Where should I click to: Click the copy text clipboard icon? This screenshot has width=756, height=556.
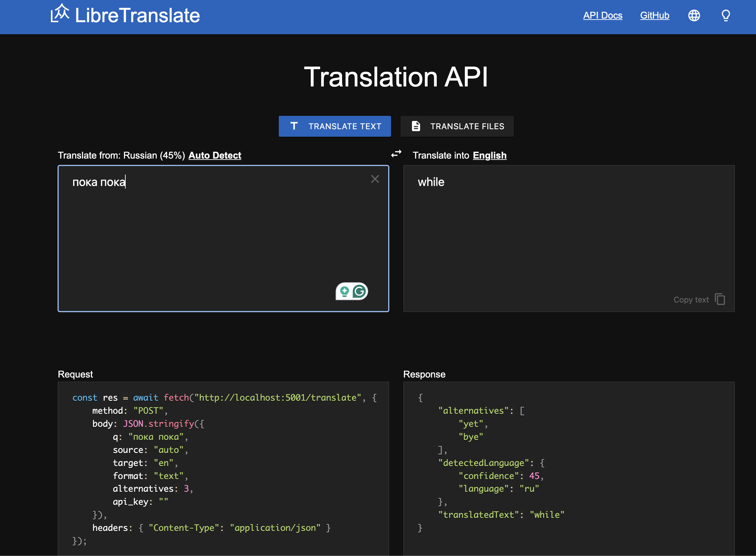click(x=720, y=299)
